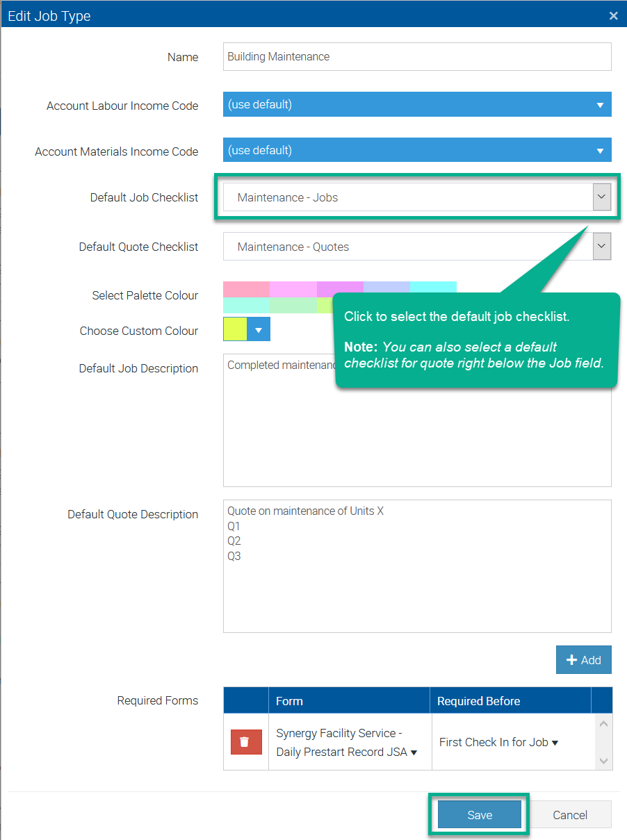The height and width of the screenshot is (840, 627).
Task: Open Account Labour Income Code dropdown
Action: coord(417,105)
